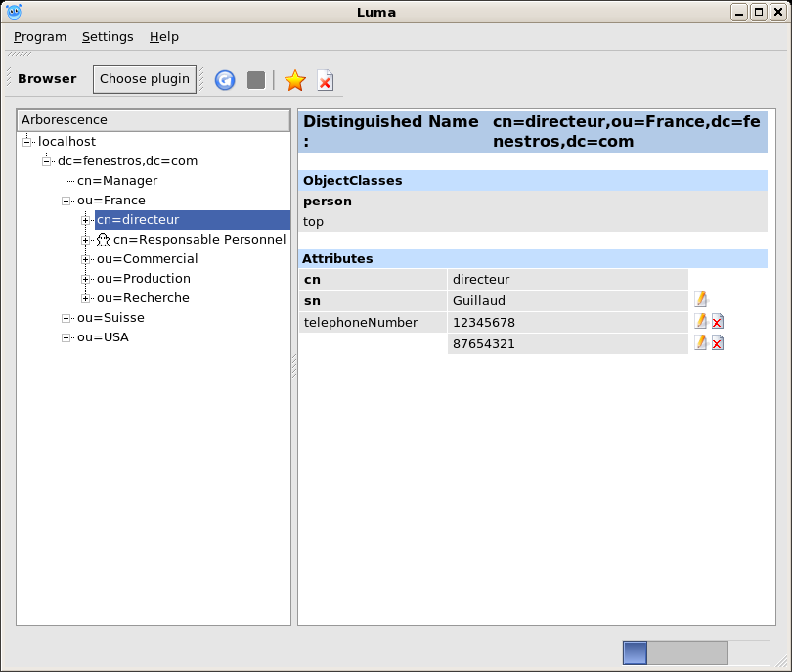Click the Choose plugin button

[145, 79]
